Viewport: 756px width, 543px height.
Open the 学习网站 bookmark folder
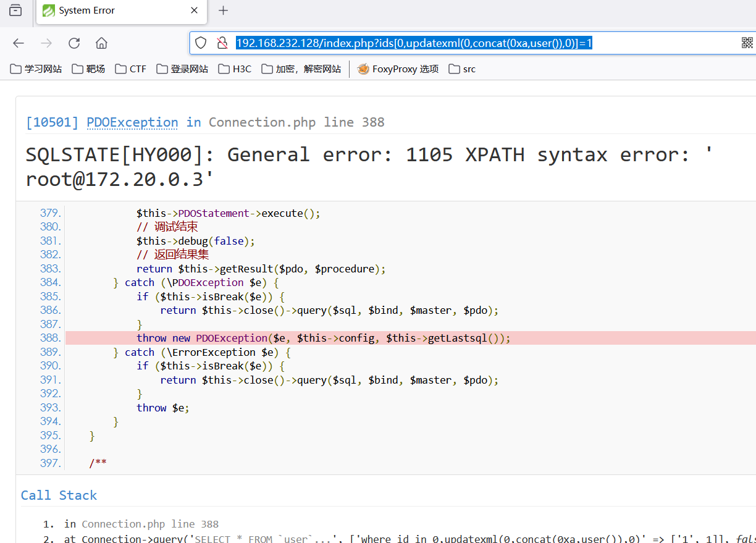click(x=36, y=69)
